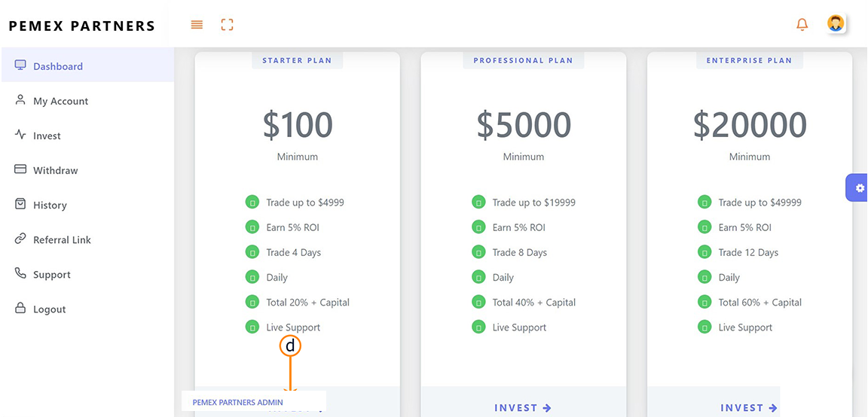This screenshot has height=417, width=868.
Task: Select My Account in the sidebar
Action: [x=60, y=102]
